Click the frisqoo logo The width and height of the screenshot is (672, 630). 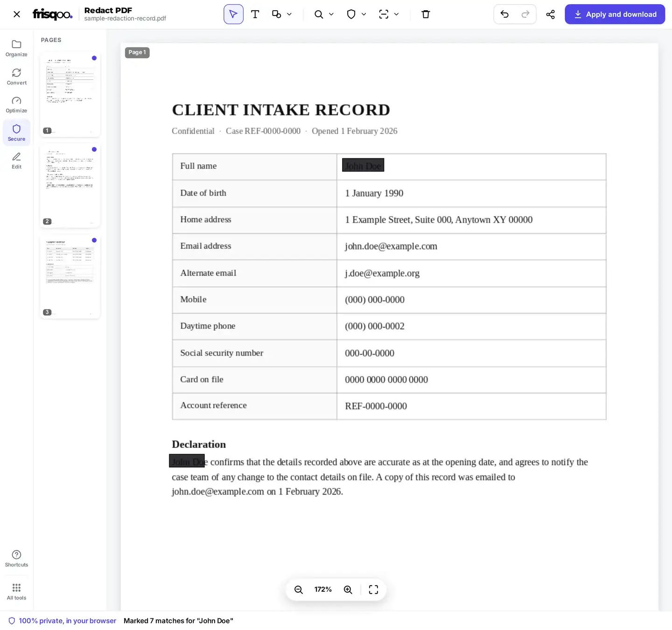(52, 14)
